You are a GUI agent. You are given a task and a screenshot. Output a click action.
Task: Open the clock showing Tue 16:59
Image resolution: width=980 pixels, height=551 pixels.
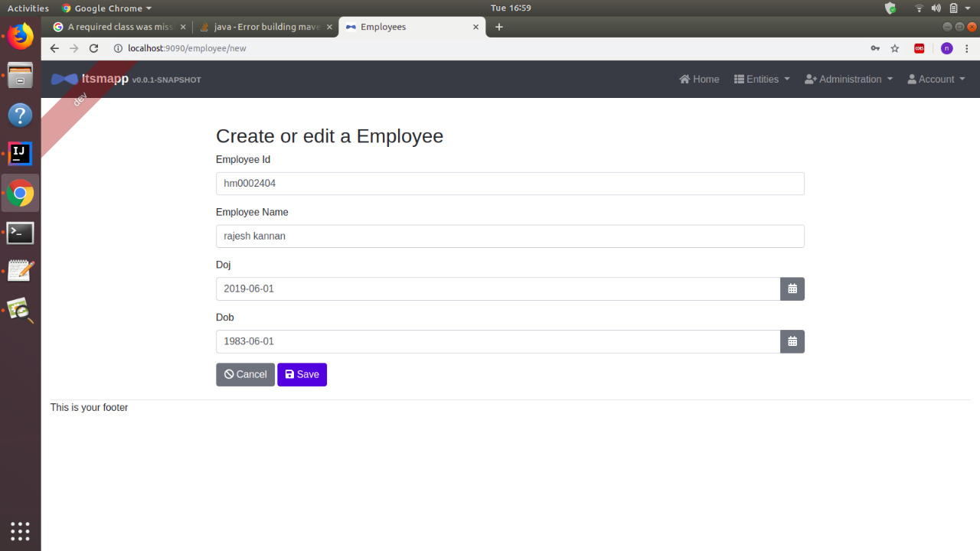click(511, 8)
